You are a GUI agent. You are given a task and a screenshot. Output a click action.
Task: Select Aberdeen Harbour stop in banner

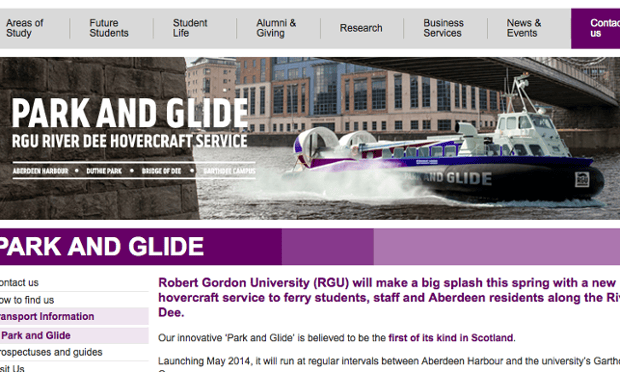coord(40,171)
